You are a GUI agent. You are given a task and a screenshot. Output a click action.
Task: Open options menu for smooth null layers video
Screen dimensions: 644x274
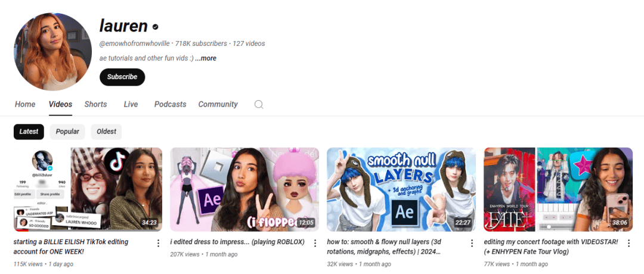472,243
